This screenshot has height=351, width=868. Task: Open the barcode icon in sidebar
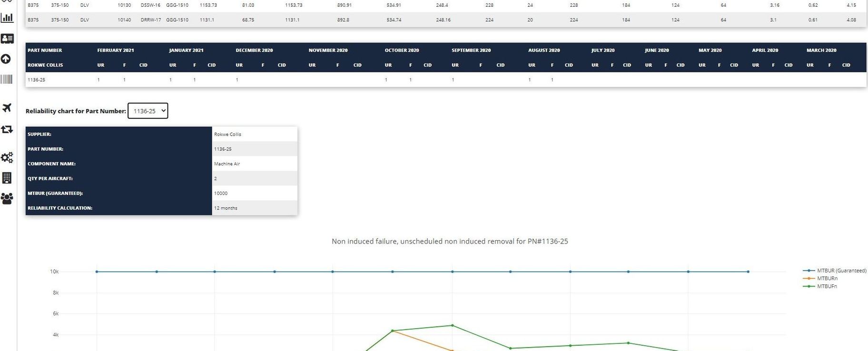(6, 79)
